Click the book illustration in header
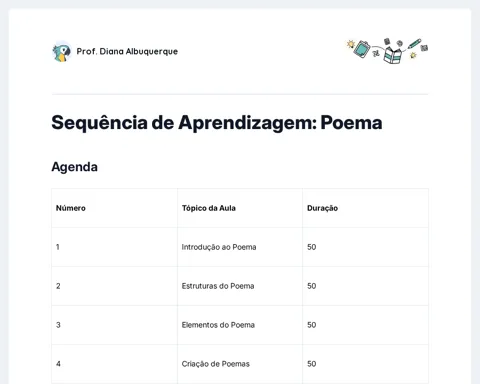 (x=393, y=55)
